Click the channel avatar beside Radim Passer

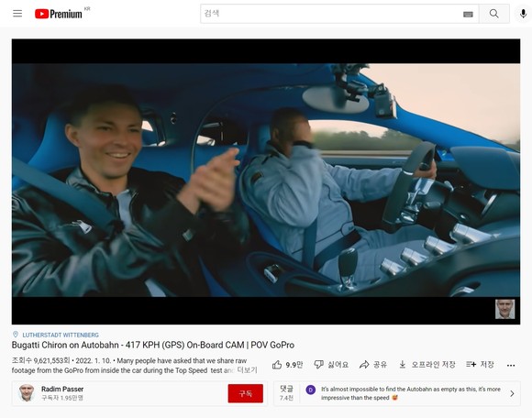(x=27, y=393)
